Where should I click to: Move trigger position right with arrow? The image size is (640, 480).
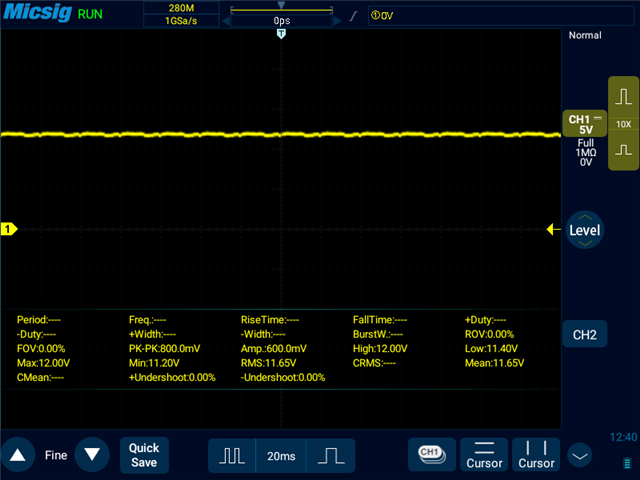pyautogui.click(x=337, y=21)
